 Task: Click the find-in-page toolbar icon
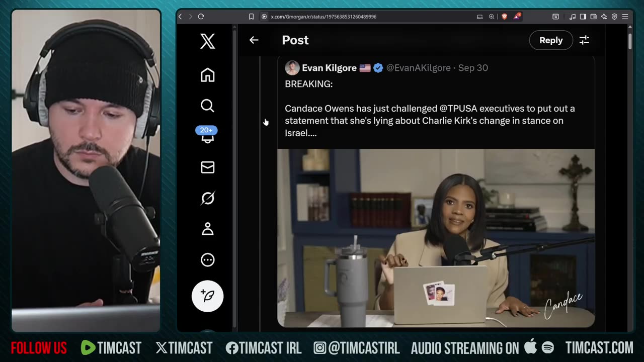tap(555, 17)
